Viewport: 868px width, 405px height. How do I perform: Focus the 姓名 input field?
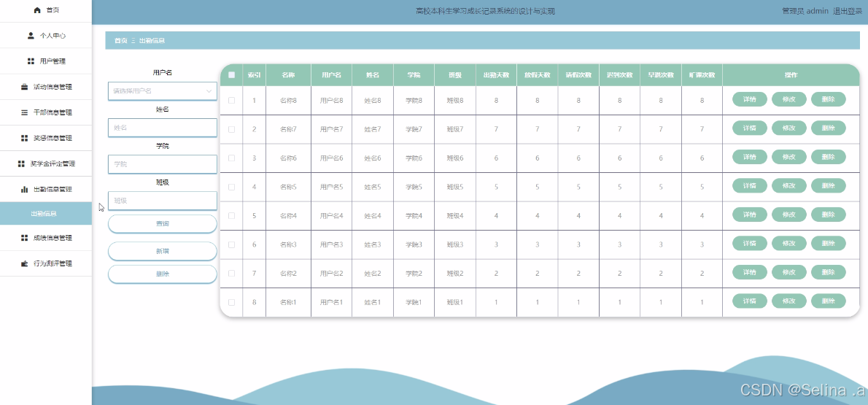[162, 128]
